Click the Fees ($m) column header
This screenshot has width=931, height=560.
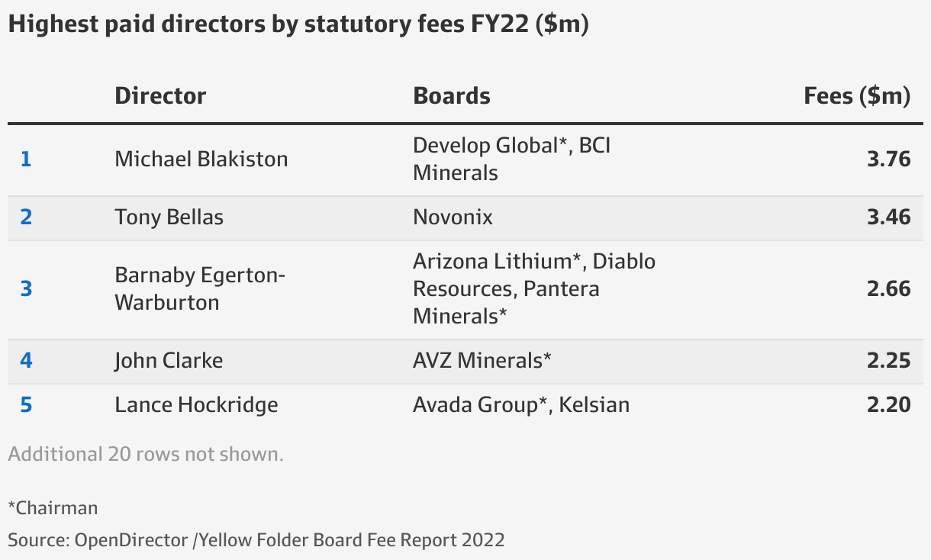pos(857,96)
